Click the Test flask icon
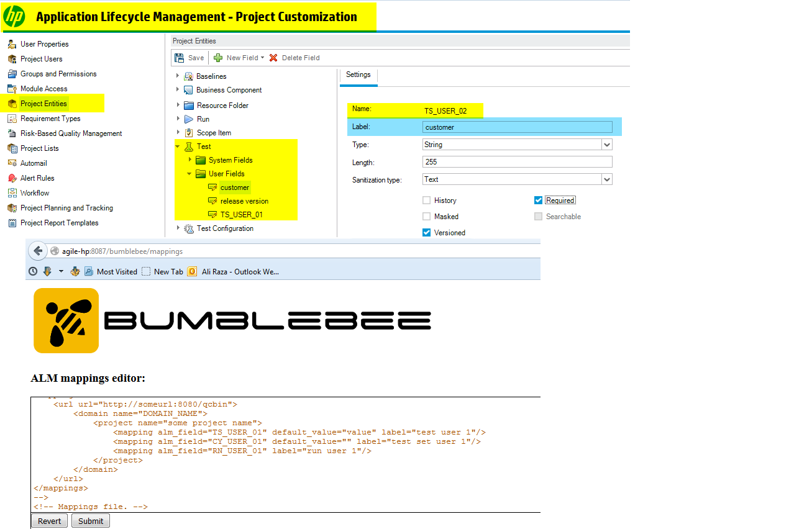794x532 pixels. click(188, 147)
